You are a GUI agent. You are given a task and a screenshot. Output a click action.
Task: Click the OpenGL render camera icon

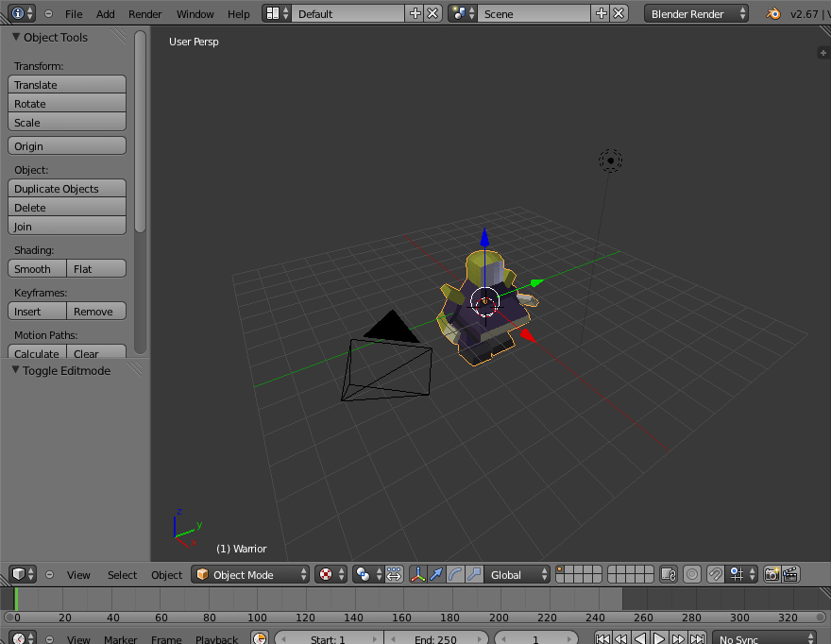point(771,574)
